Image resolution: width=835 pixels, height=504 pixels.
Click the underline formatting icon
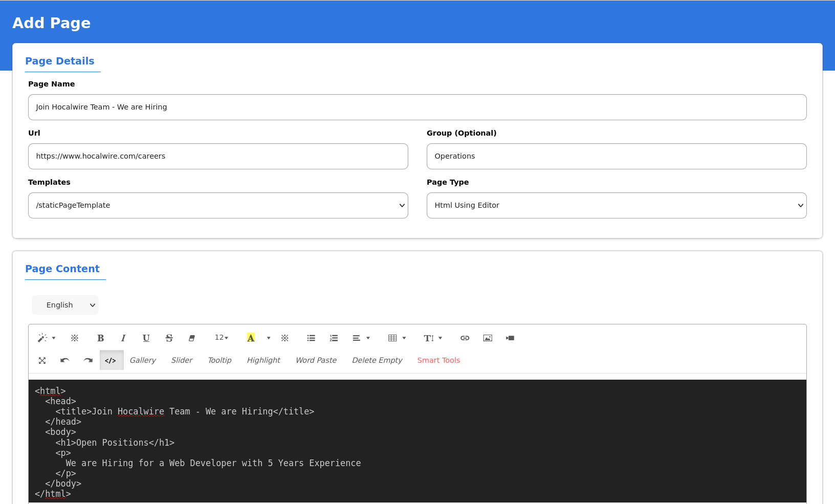click(x=146, y=338)
